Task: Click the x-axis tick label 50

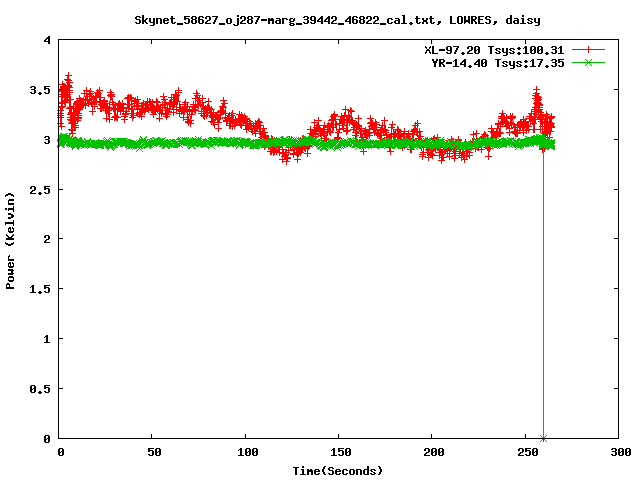Action: pyautogui.click(x=154, y=452)
